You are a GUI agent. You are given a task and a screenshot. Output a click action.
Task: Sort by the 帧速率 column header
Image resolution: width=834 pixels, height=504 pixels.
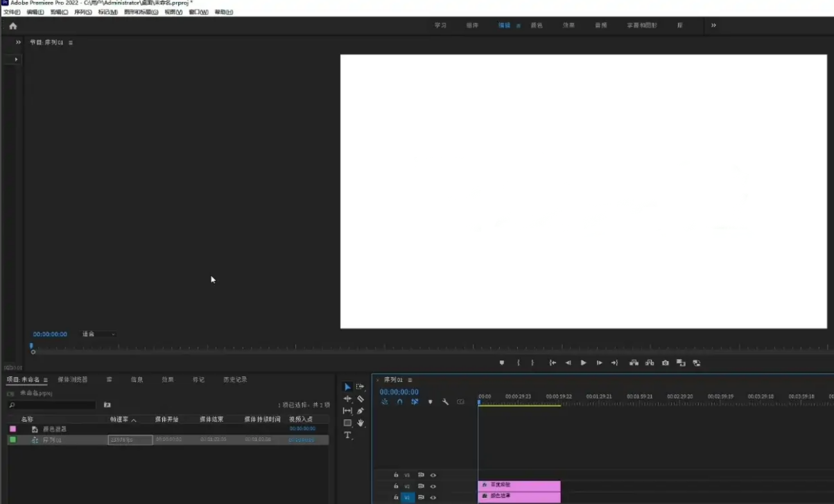119,419
